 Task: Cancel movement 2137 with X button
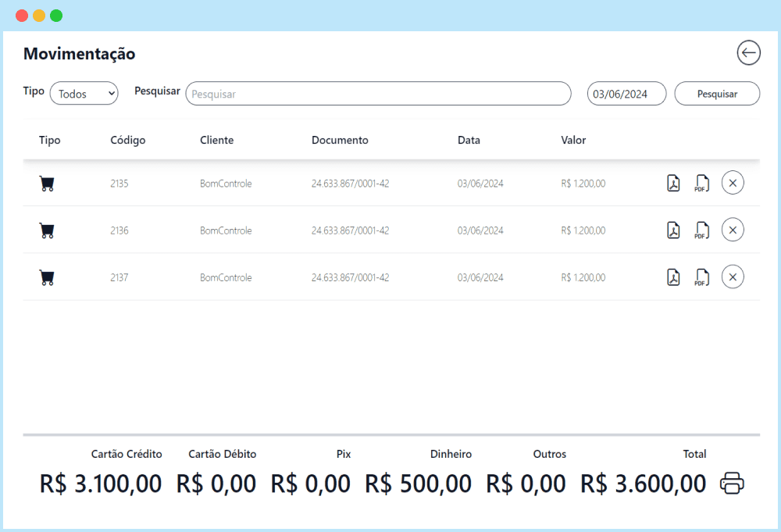point(733,277)
